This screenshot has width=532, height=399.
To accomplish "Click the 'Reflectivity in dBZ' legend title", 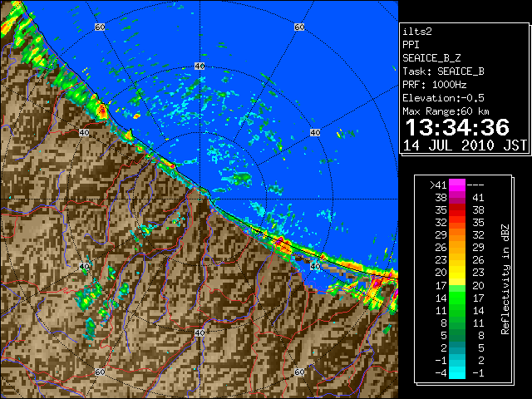I will (x=505, y=279).
